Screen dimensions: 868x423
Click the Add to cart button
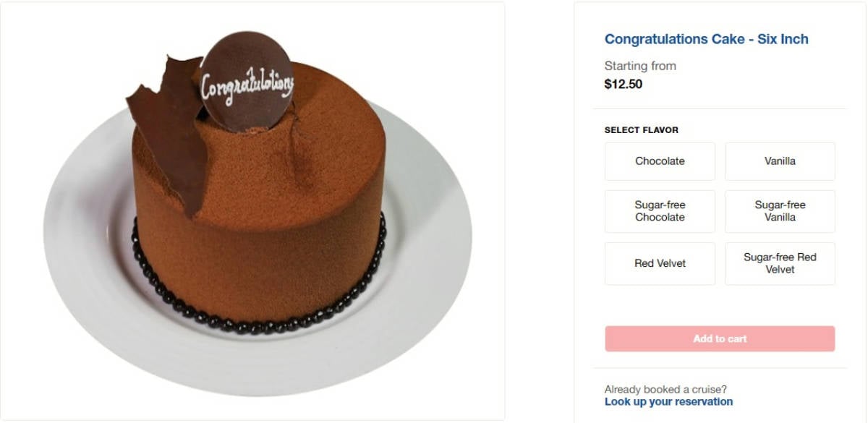click(x=720, y=338)
